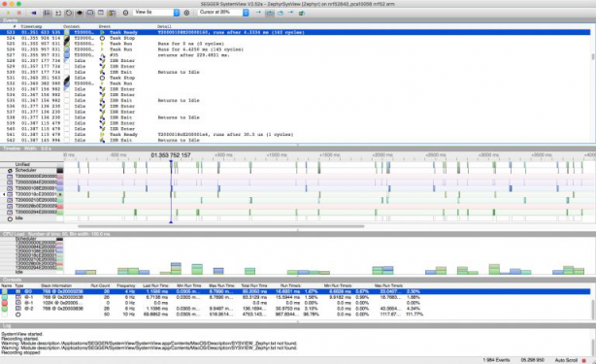Image resolution: width=596 pixels, height=364 pixels.
Task: Click the green Start Recording toolbar icon
Action: 9,13
